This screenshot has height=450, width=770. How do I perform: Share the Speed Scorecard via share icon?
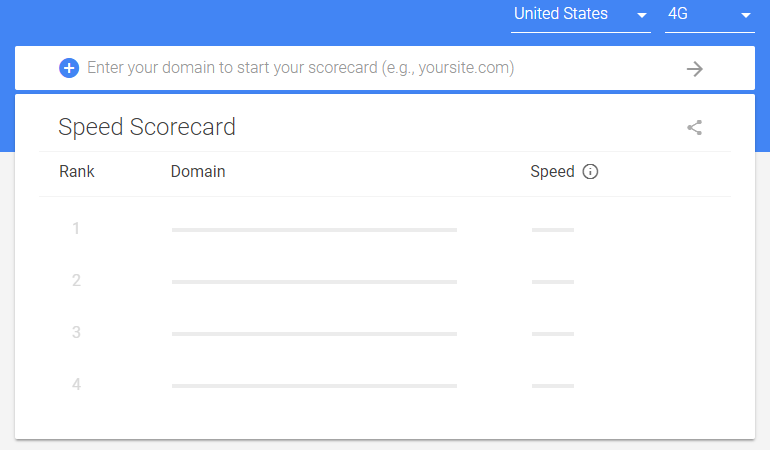(x=694, y=128)
